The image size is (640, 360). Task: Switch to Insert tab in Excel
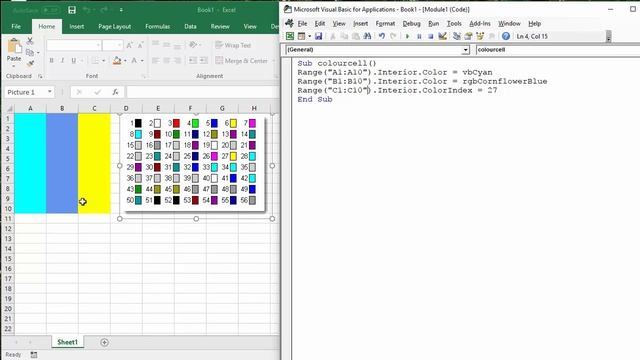[76, 27]
